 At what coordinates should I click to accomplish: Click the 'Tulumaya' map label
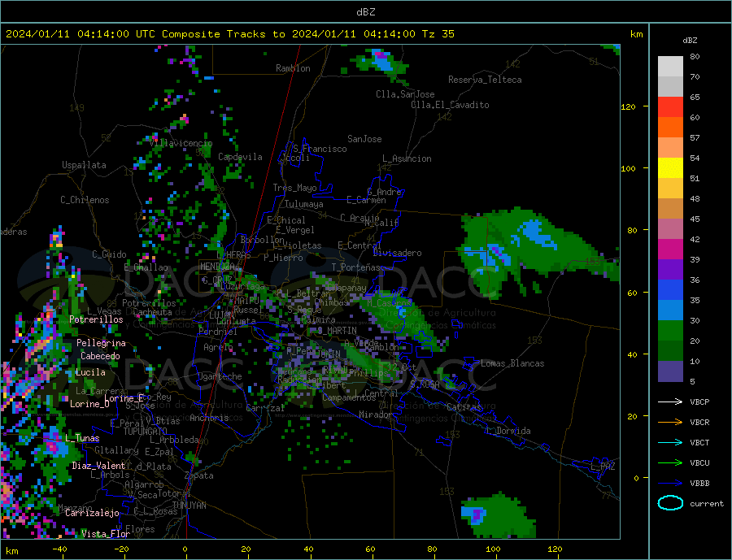pos(303,204)
